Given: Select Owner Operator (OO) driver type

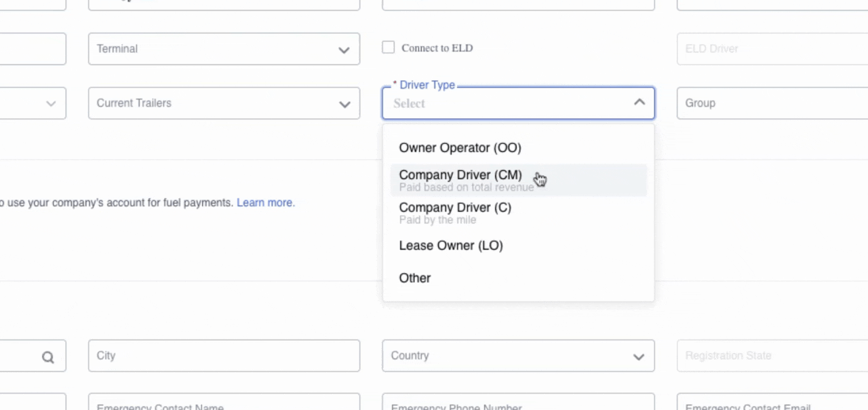Looking at the screenshot, I should [460, 148].
